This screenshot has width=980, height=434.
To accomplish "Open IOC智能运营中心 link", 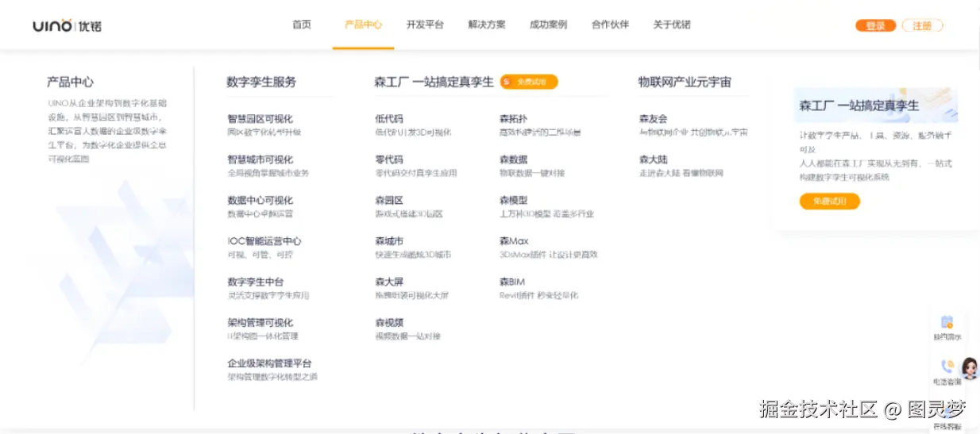I will 264,241.
